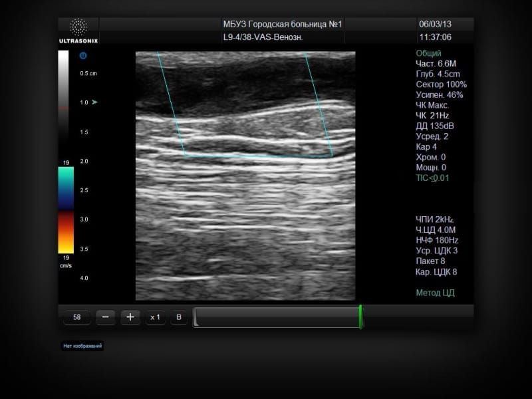Open the Общий settings header
Image resolution: width=532 pixels, height=399 pixels.
click(x=428, y=53)
